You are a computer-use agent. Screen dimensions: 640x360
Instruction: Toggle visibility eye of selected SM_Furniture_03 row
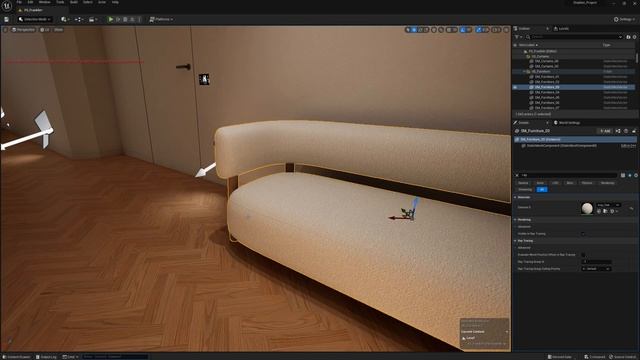point(515,87)
